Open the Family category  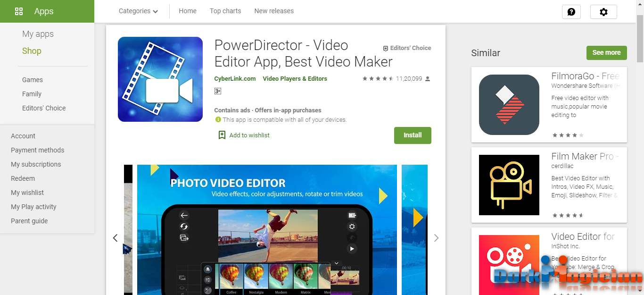(x=32, y=94)
